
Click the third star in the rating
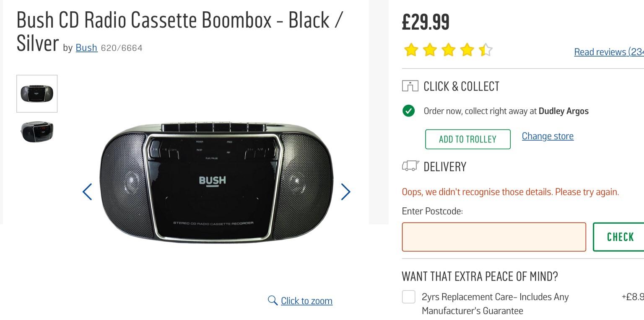coord(448,49)
